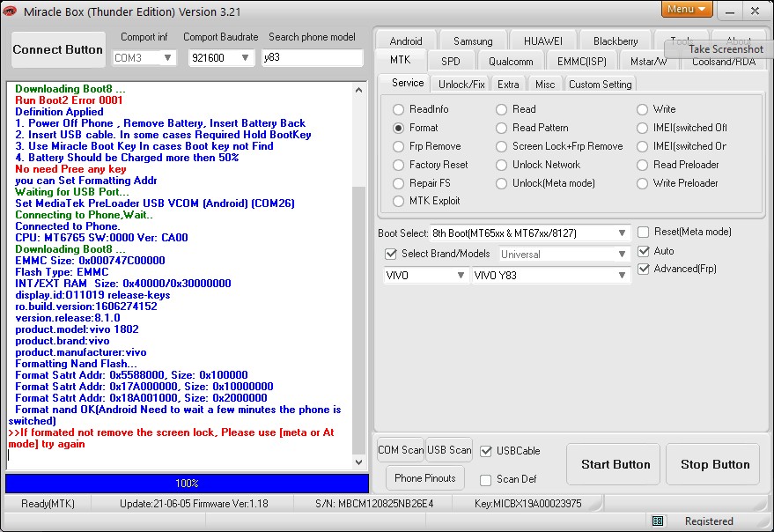Choose the Write Preloader option

click(x=642, y=183)
